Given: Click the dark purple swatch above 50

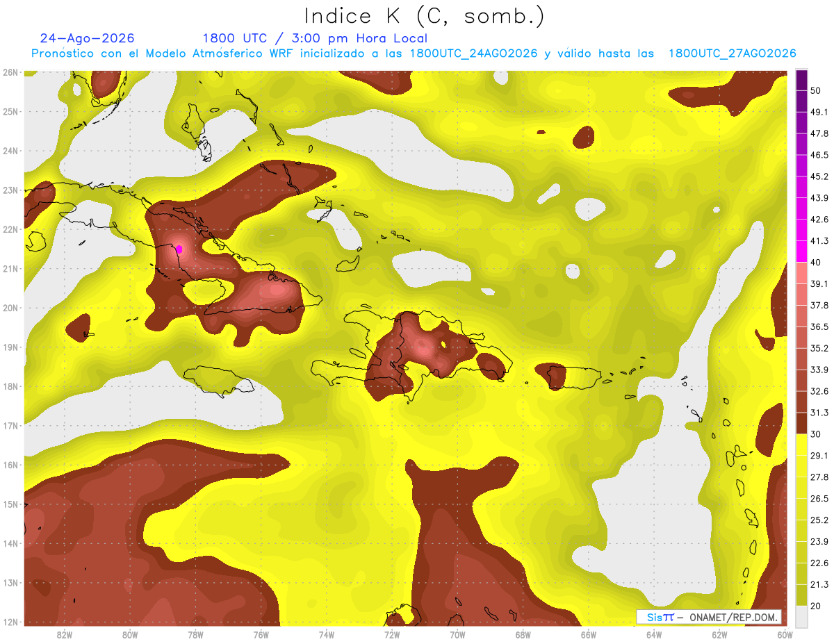Looking at the screenshot, I should 801,80.
